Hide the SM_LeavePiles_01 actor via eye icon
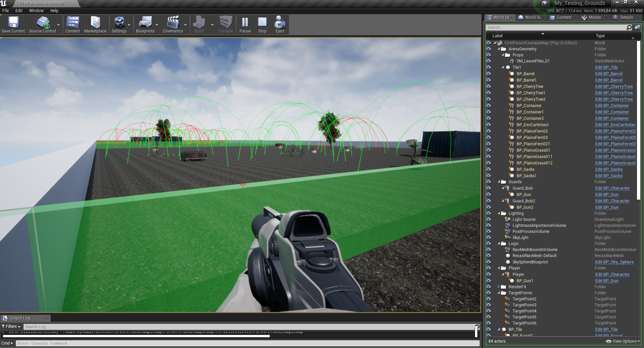This screenshot has height=348, width=644. (x=488, y=61)
